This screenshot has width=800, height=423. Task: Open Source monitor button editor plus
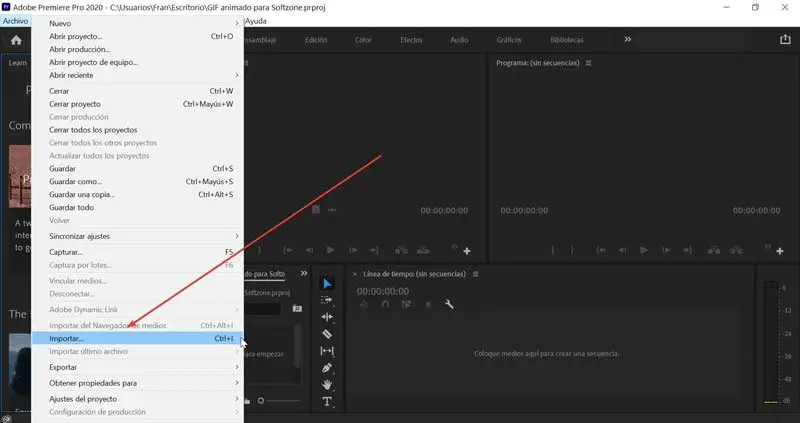tap(467, 251)
